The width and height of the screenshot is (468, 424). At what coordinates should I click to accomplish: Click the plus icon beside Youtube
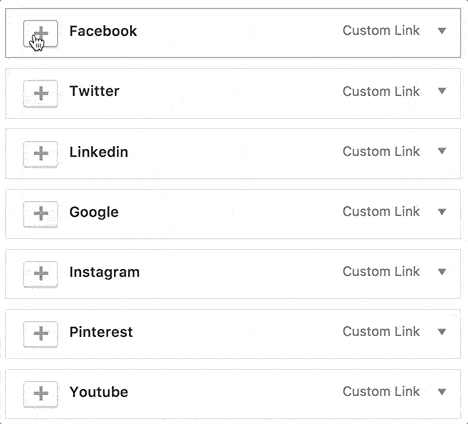pos(40,394)
